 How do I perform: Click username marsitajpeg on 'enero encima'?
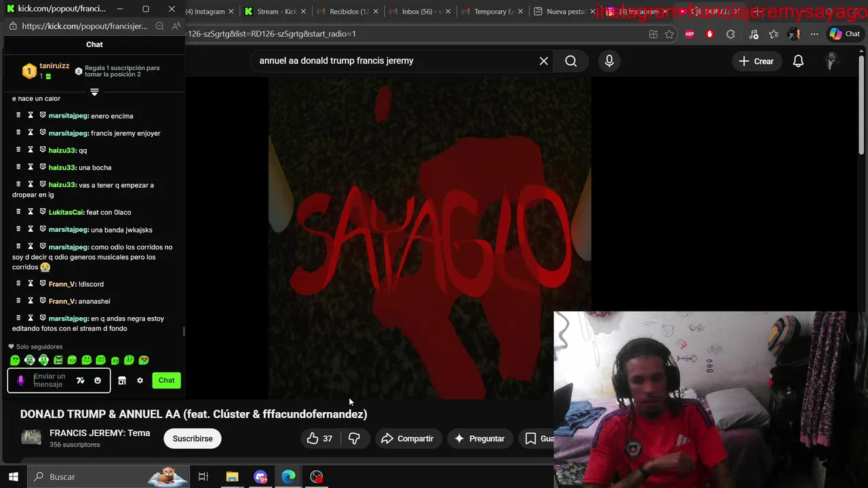pyautogui.click(x=68, y=116)
